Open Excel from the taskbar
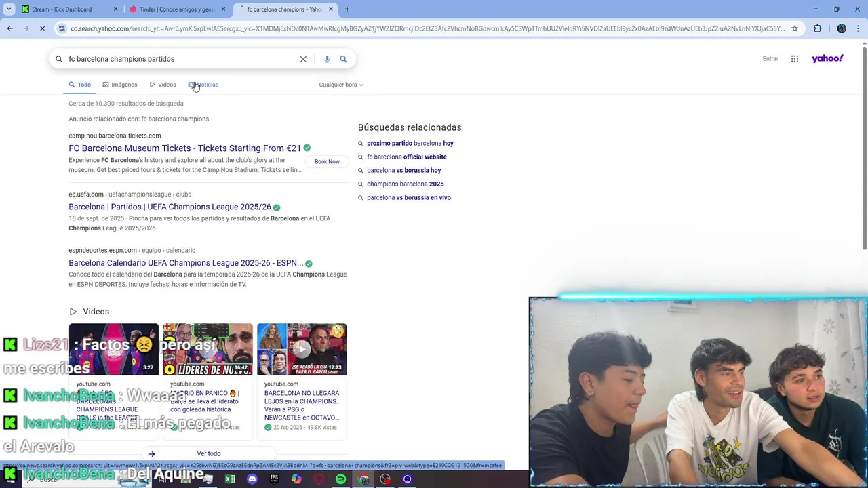The height and width of the screenshot is (488, 868). pyautogui.click(x=230, y=479)
